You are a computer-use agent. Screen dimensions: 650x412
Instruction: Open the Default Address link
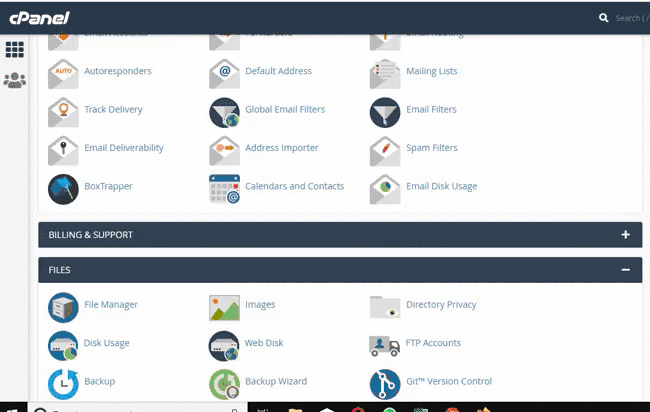click(278, 71)
